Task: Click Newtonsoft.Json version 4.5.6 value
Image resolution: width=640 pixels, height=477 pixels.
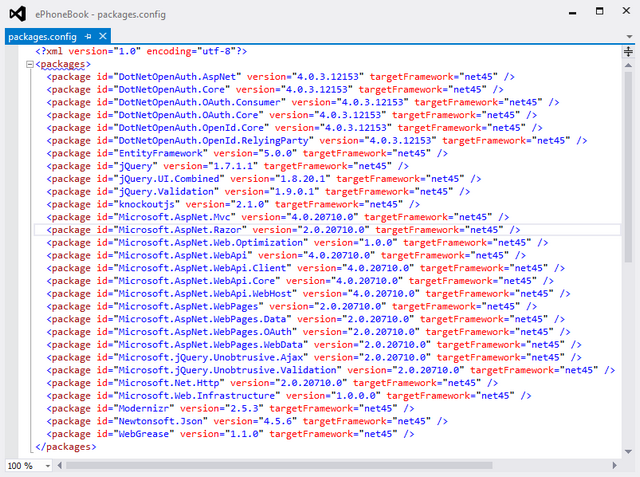Action: pyautogui.click(x=278, y=421)
